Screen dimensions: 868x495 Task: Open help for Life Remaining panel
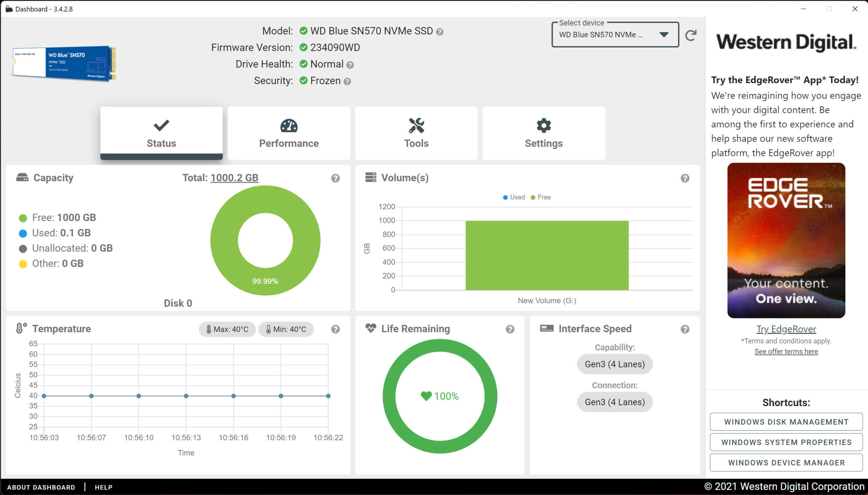point(510,329)
